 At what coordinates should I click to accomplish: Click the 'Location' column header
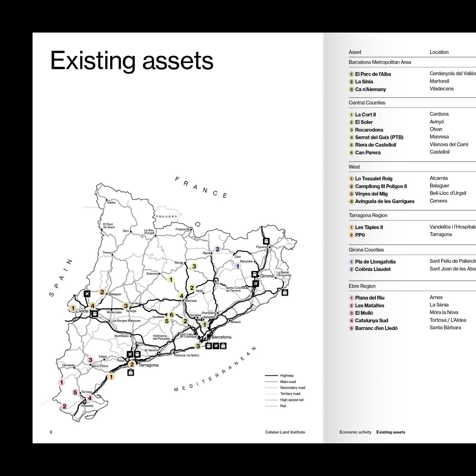(439, 52)
